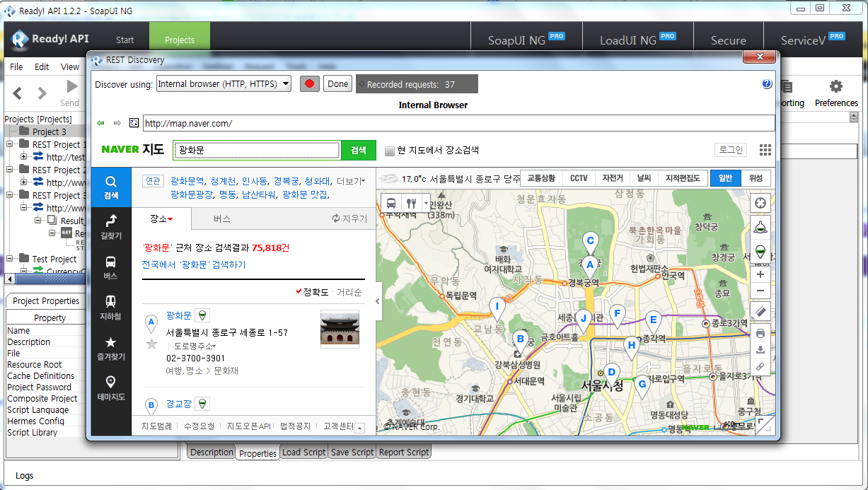Enable the 현 지도에서 장소검색 checkbox
The width and height of the screenshot is (868, 490).
390,151
